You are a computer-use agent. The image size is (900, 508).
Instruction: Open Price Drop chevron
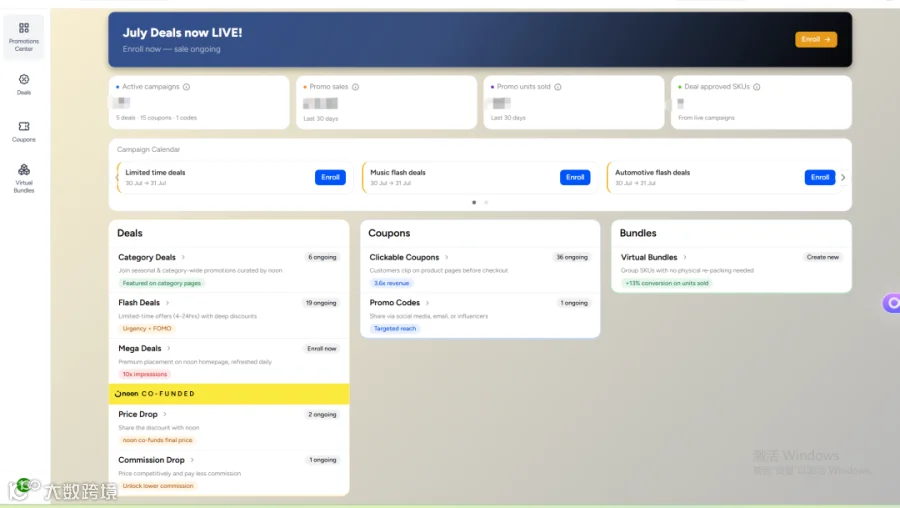(x=165, y=414)
